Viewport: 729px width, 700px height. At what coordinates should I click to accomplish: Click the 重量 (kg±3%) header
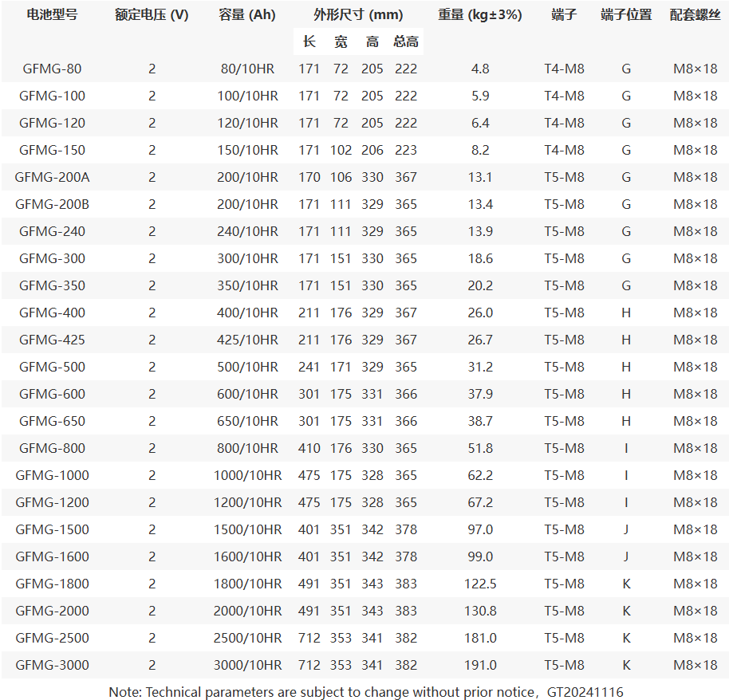(x=480, y=15)
